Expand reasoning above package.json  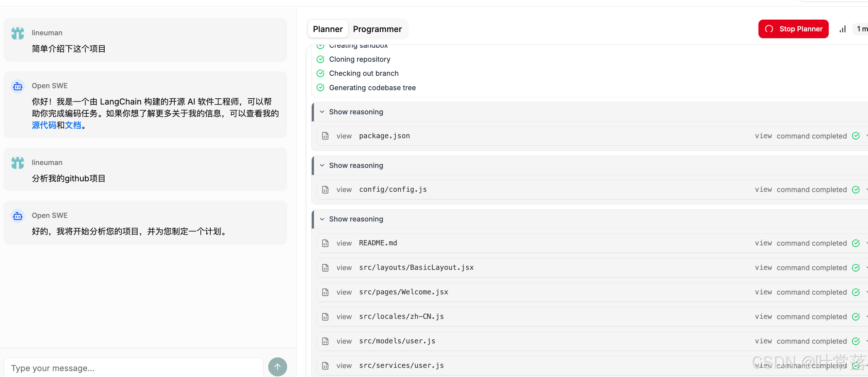coord(356,112)
